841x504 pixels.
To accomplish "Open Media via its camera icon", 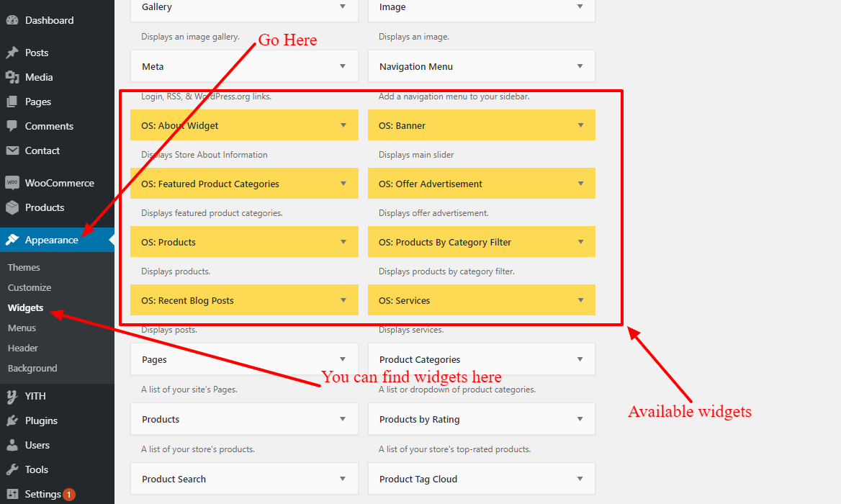I will [x=12, y=77].
